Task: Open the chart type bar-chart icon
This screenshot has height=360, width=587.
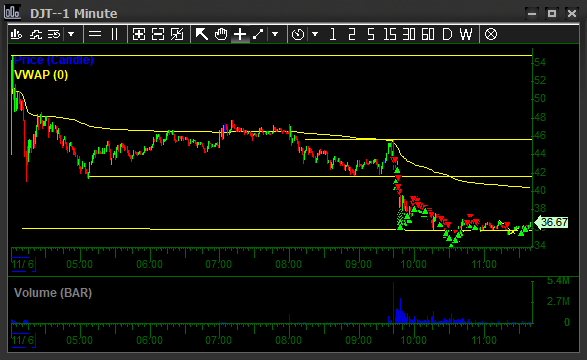Action: click(x=16, y=34)
